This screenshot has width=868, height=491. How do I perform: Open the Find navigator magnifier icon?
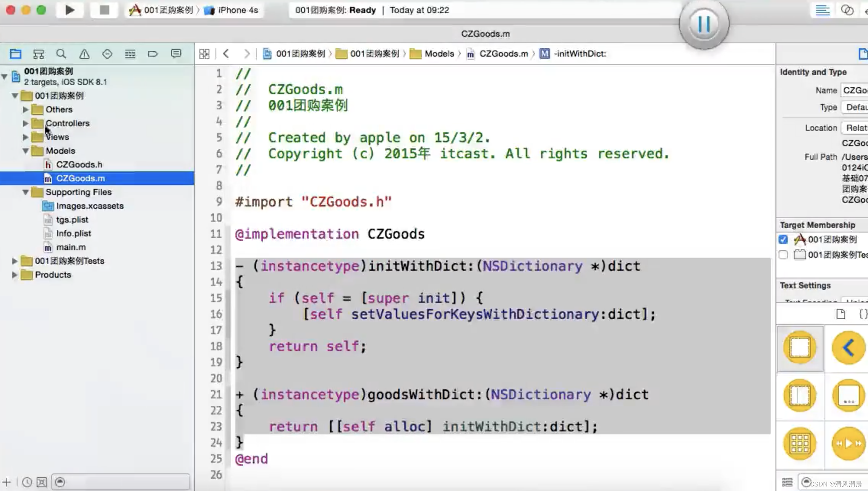point(61,54)
